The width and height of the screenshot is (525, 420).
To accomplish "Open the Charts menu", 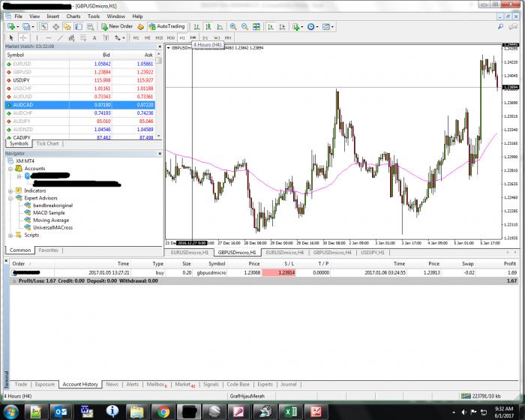I will 73,16.
